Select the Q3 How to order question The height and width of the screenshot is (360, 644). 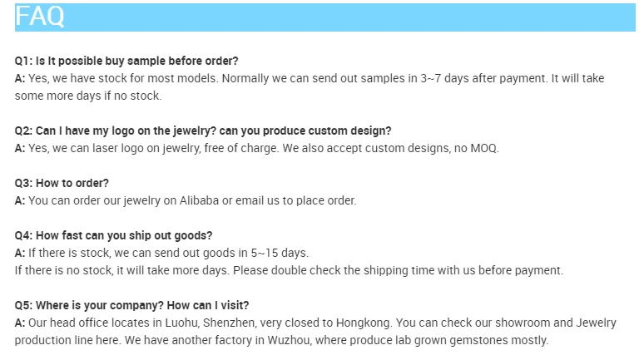point(62,183)
